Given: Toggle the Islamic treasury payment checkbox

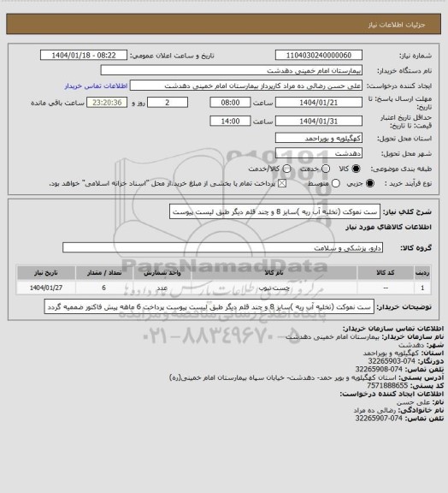Looking at the screenshot, I should (282, 183).
